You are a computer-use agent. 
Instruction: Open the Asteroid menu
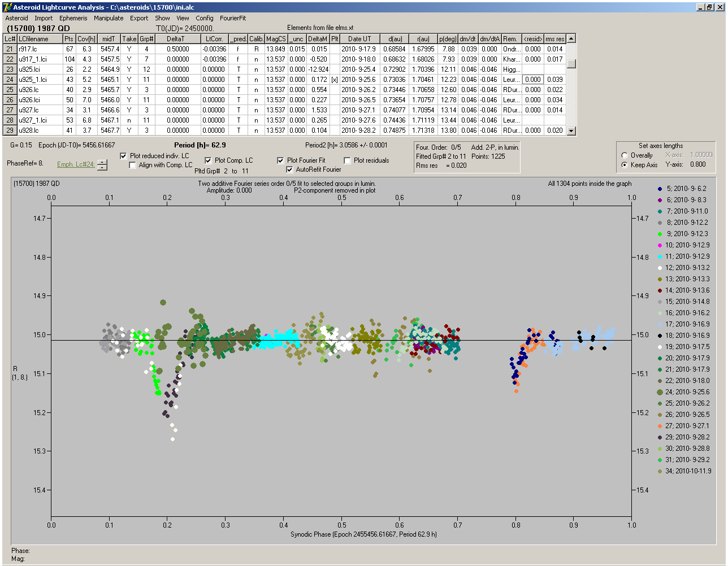coord(16,18)
